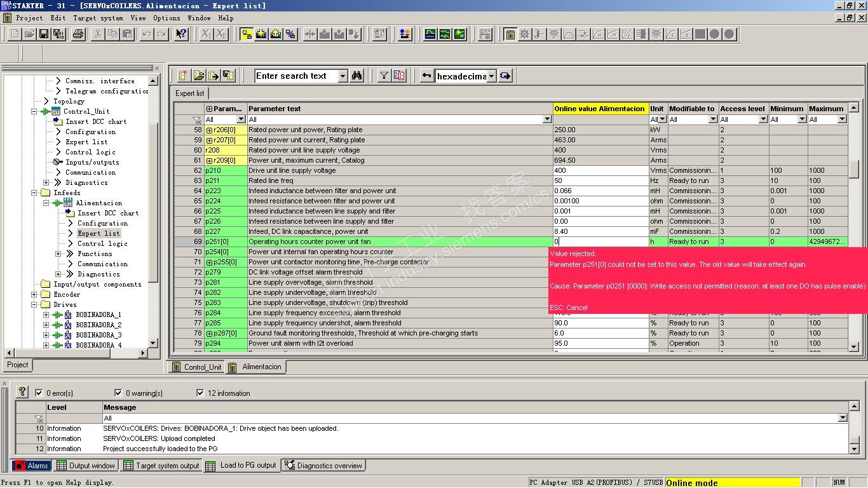Click the save list icon in expert toolbar
Viewport: 868px width, 488px height.
(228, 76)
